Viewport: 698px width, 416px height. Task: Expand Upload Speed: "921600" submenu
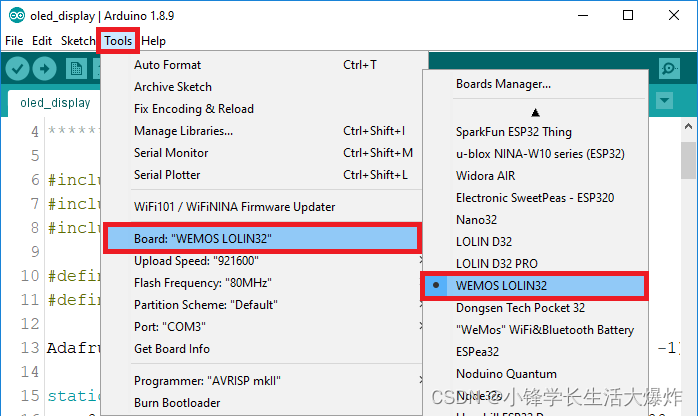click(262, 261)
